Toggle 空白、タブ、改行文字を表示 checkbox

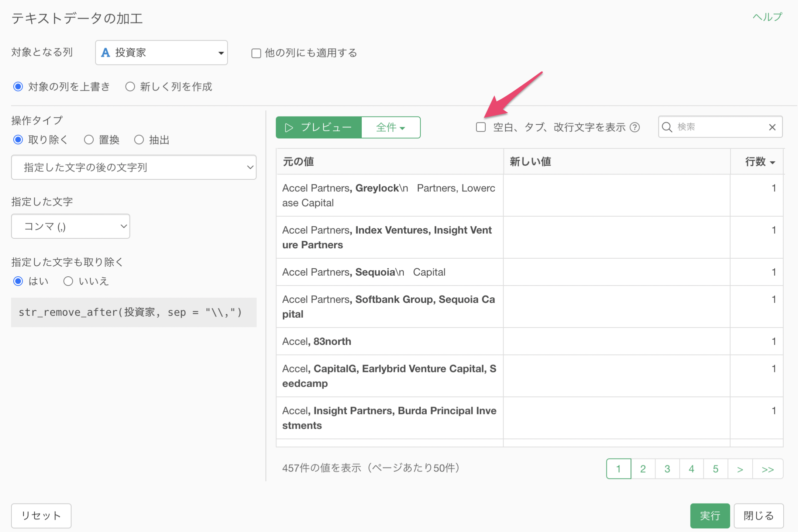click(481, 127)
